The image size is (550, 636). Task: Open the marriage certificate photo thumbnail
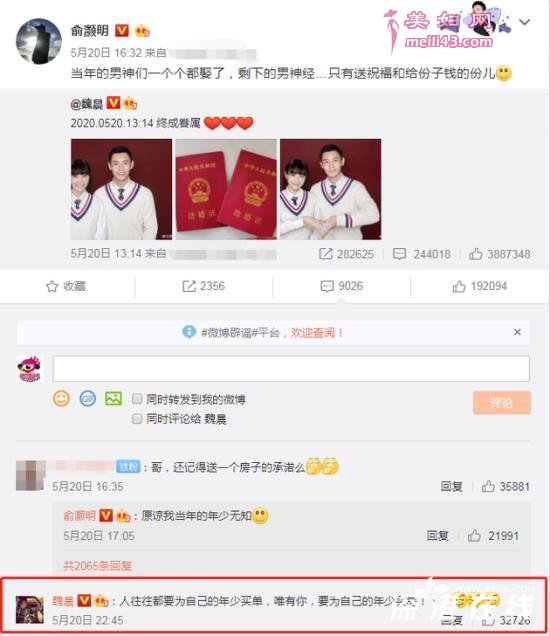point(226,189)
